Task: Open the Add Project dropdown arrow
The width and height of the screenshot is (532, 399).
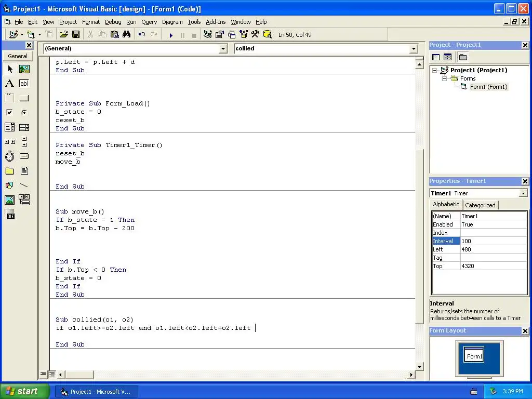Action: tap(22, 35)
